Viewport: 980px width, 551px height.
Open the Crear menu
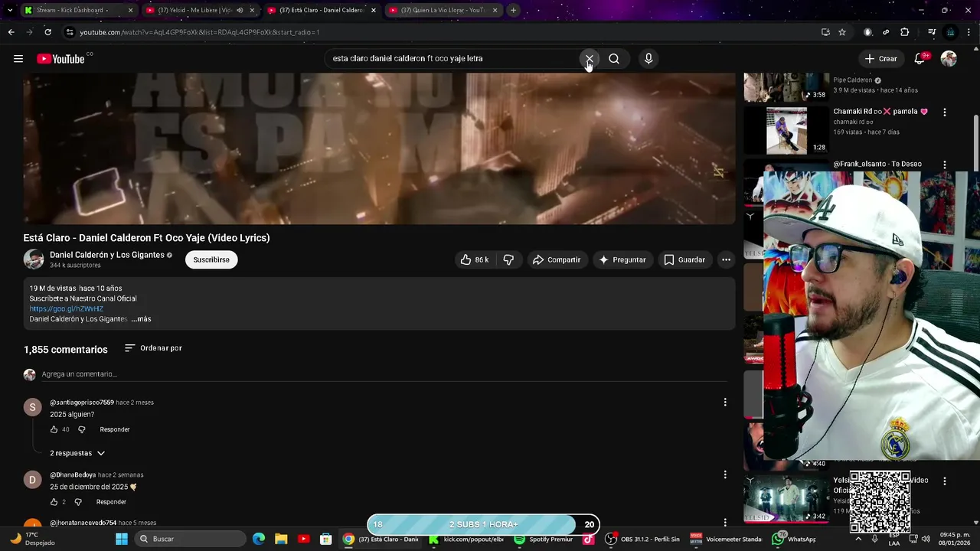(x=880, y=59)
